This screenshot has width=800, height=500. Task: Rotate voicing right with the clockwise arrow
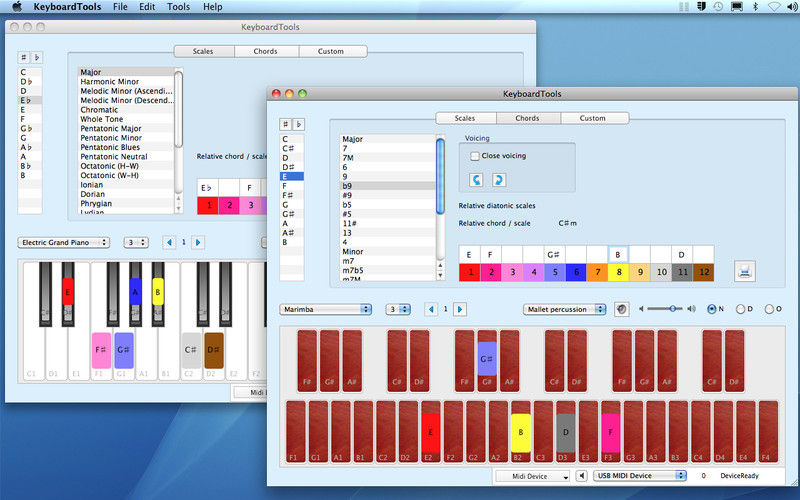click(x=498, y=180)
